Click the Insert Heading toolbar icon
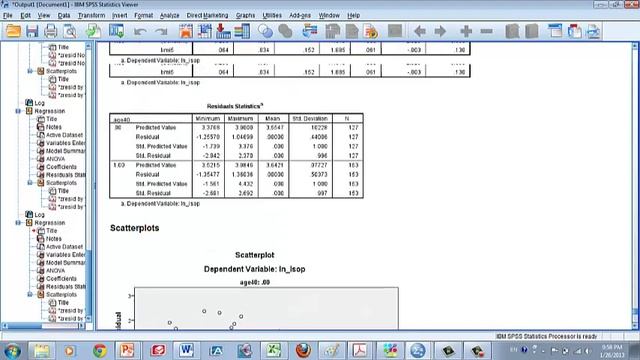 [555, 31]
